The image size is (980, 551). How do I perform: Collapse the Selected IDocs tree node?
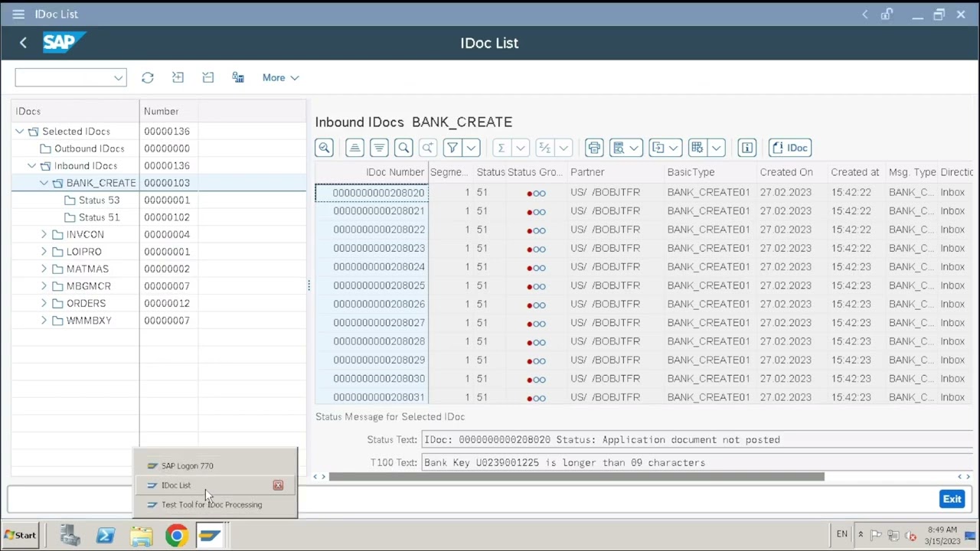click(19, 132)
